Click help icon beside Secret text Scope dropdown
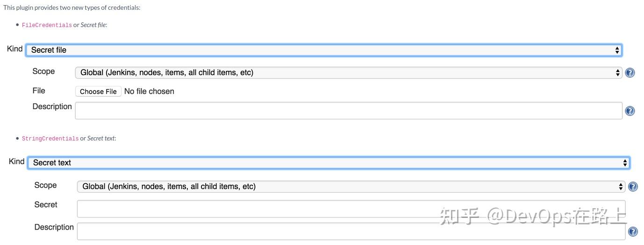 pos(633,187)
